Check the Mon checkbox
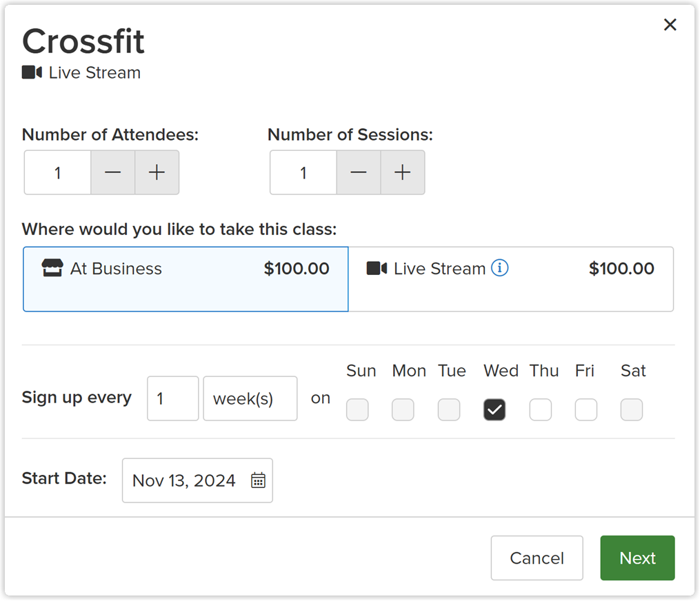Viewport: 700px width, 601px height. [x=403, y=409]
